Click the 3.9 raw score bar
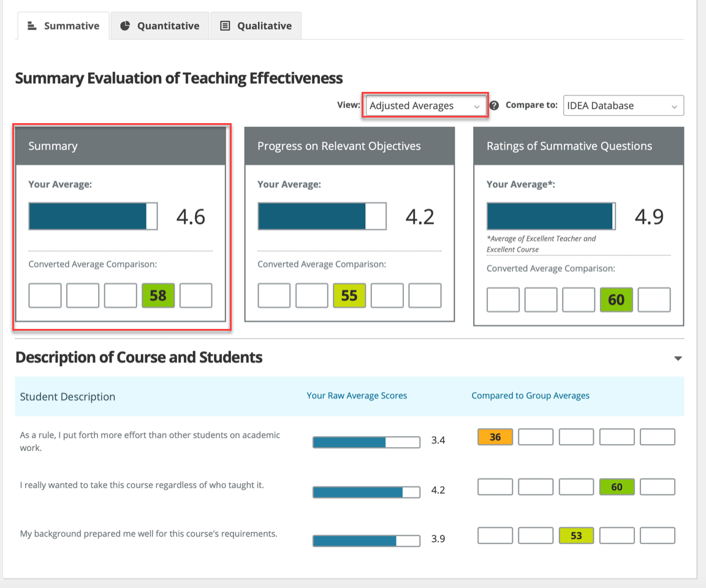This screenshot has height=588, width=706. point(366,541)
